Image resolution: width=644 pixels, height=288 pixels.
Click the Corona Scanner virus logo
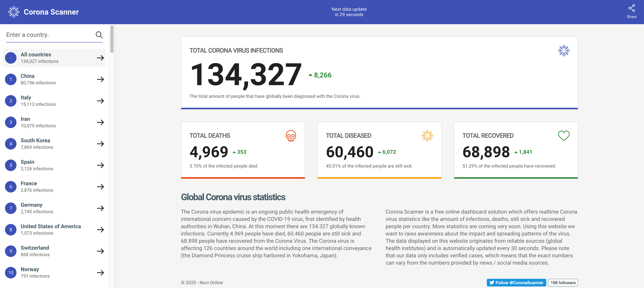pos(14,12)
